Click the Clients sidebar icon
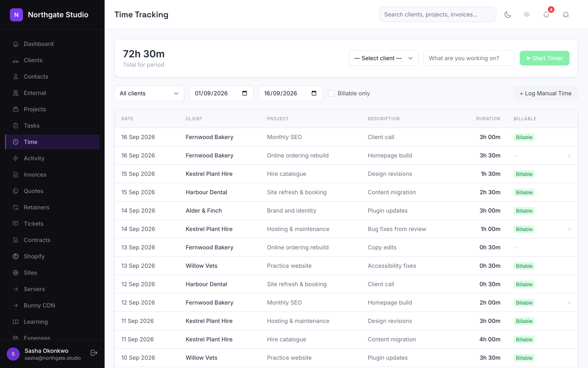Screen dimensions: 588x368 coord(16,60)
